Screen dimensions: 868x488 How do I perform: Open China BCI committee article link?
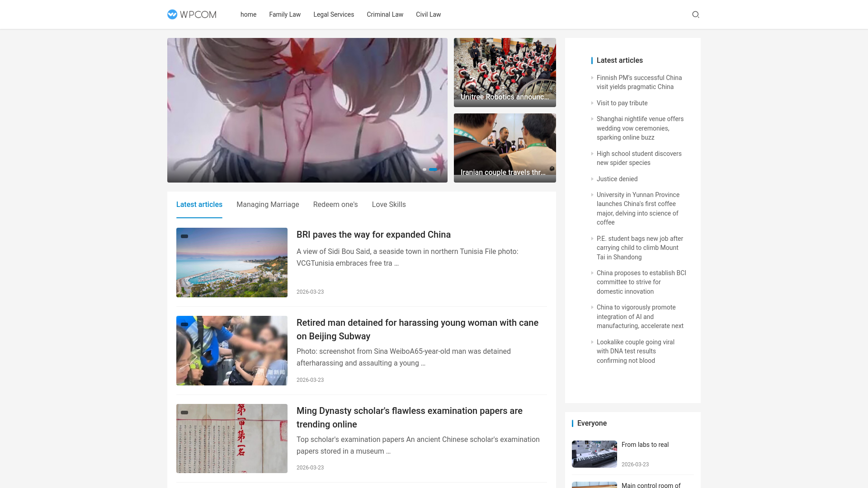(x=642, y=282)
